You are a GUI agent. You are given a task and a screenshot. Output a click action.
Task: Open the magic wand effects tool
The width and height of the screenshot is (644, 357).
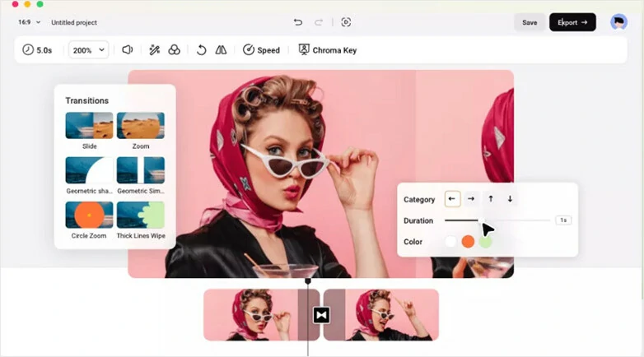coord(155,50)
